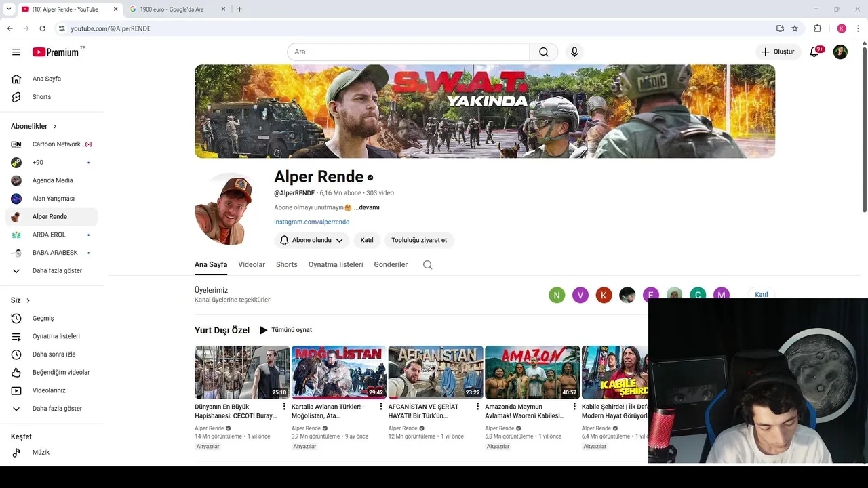The height and width of the screenshot is (488, 868).
Task: Open CECOT prison video thumbnail
Action: click(x=242, y=372)
